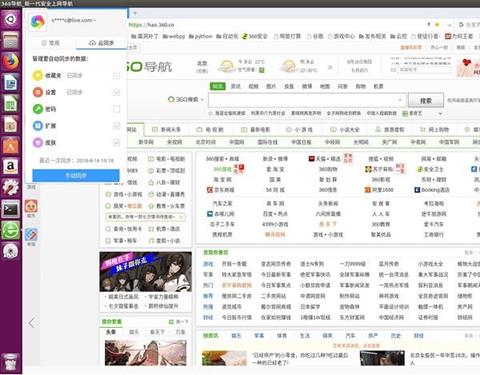
Task: Select the 网上购物 navigation tab
Action: point(434,129)
